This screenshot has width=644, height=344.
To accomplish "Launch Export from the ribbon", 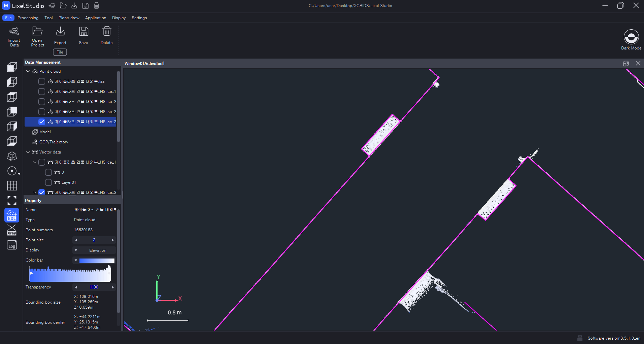I will 60,36.
